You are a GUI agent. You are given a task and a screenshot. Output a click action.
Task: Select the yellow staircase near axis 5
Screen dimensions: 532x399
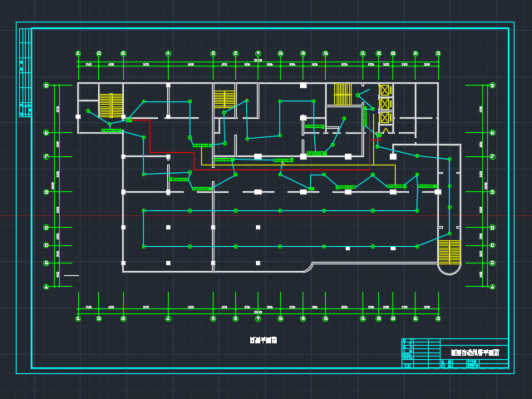coord(224,99)
